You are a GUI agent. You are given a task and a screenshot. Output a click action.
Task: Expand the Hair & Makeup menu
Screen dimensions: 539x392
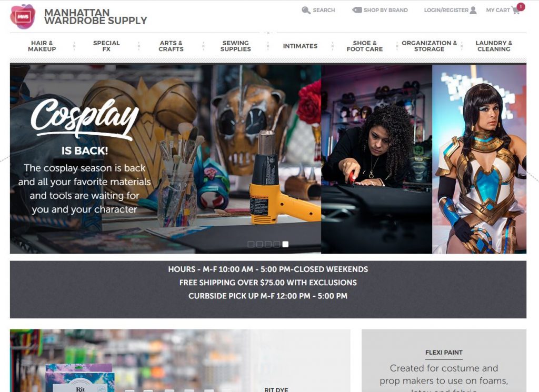(x=42, y=46)
